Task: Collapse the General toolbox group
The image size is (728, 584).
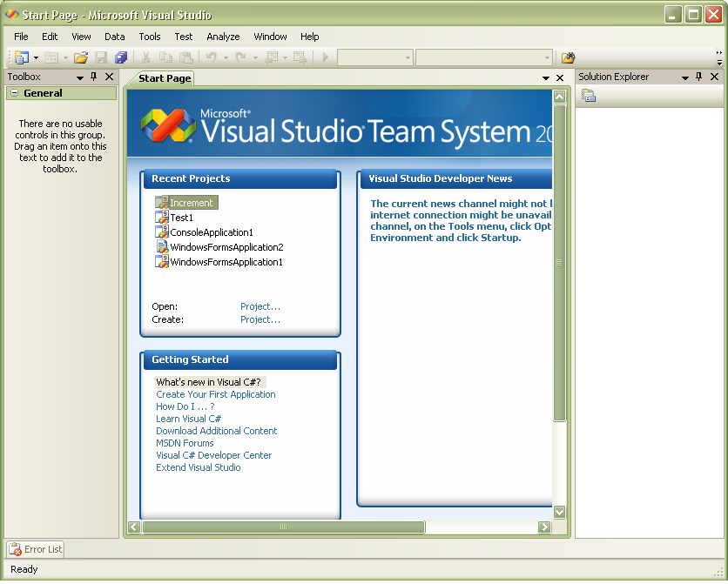Action: pos(15,93)
